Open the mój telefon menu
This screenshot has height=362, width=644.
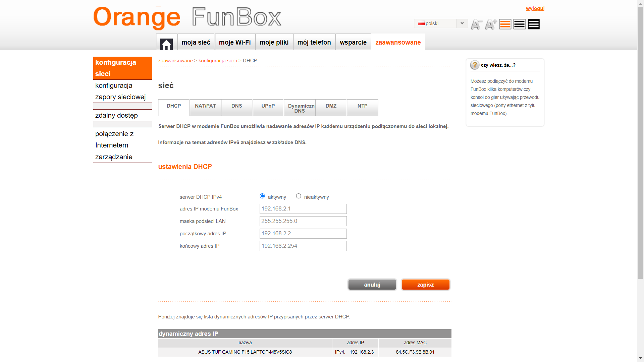coord(314,42)
